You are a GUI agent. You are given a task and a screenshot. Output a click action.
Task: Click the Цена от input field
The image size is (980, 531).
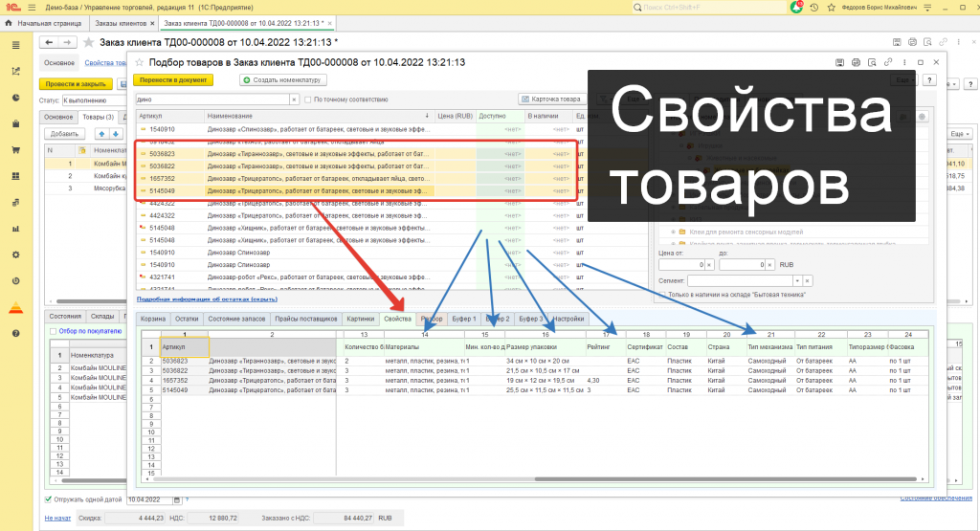tap(682, 265)
